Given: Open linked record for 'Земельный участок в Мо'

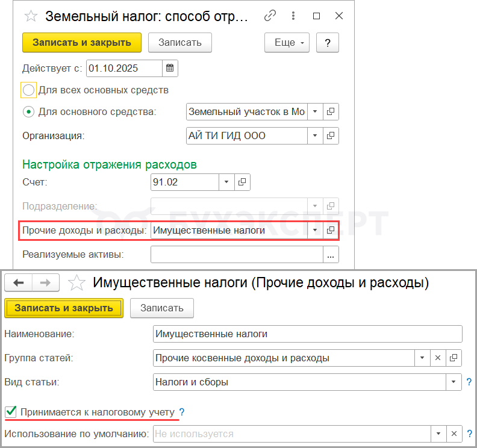Looking at the screenshot, I should click(x=331, y=111).
